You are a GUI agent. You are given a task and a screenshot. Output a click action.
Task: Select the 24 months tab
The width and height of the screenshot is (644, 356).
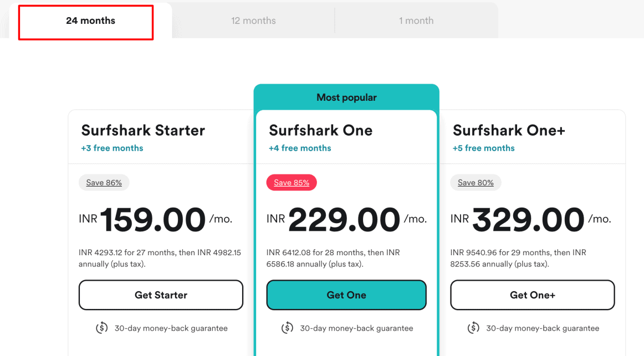(x=90, y=21)
